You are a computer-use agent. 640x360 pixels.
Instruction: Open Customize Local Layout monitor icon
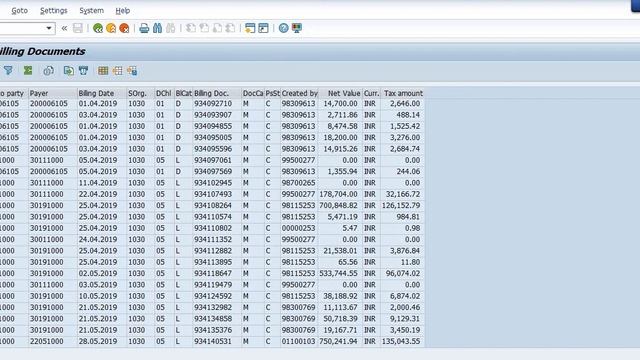(x=297, y=28)
